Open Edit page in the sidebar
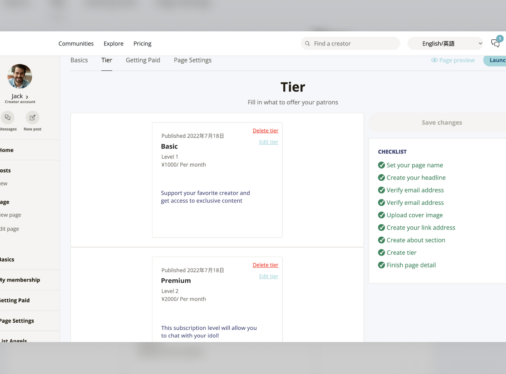506x374 pixels. click(x=9, y=229)
